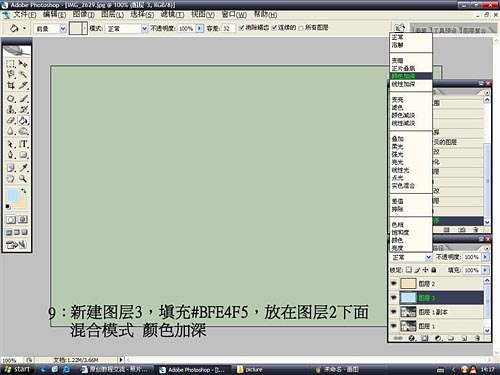Add layer style from Layers panel footer

coord(412,338)
